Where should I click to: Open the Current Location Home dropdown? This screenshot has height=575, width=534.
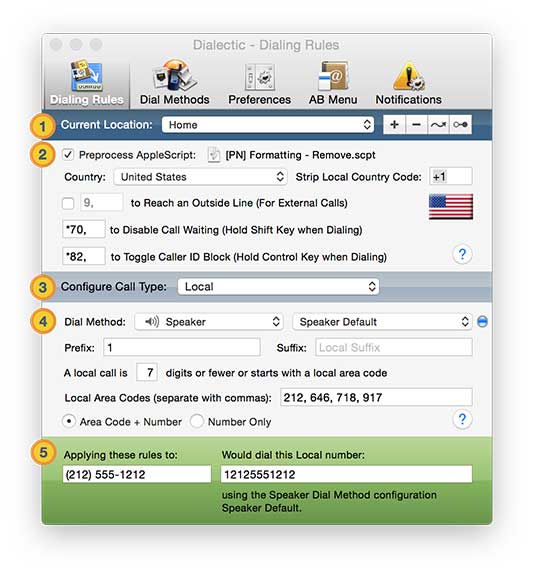point(268,125)
